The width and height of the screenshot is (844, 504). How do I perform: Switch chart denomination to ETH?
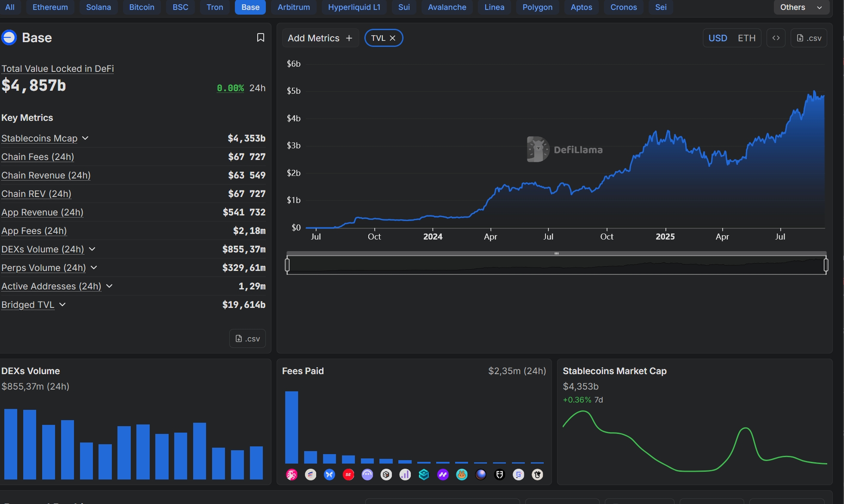pyautogui.click(x=746, y=38)
